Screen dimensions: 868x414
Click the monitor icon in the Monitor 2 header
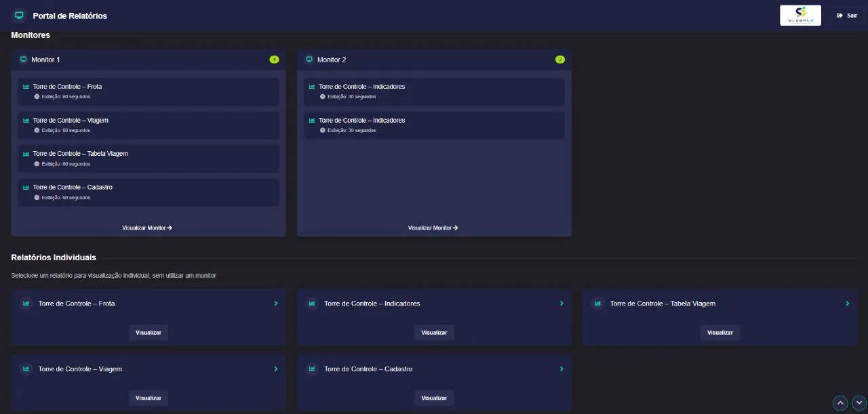pos(309,59)
